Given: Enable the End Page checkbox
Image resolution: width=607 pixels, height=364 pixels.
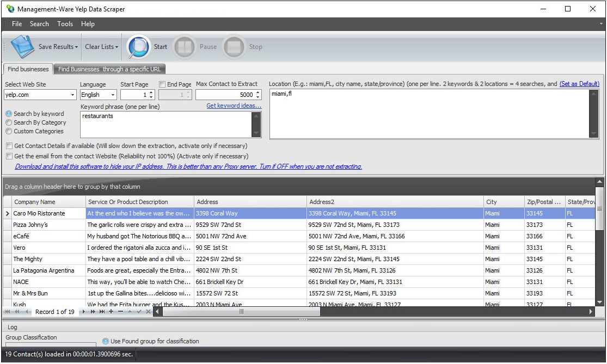Looking at the screenshot, I should tap(162, 84).
